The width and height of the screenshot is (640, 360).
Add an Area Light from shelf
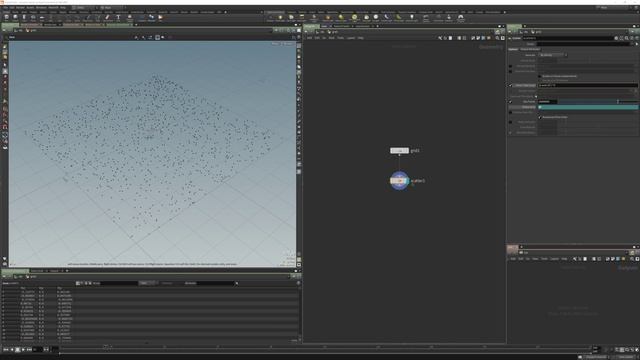[x=302, y=18]
